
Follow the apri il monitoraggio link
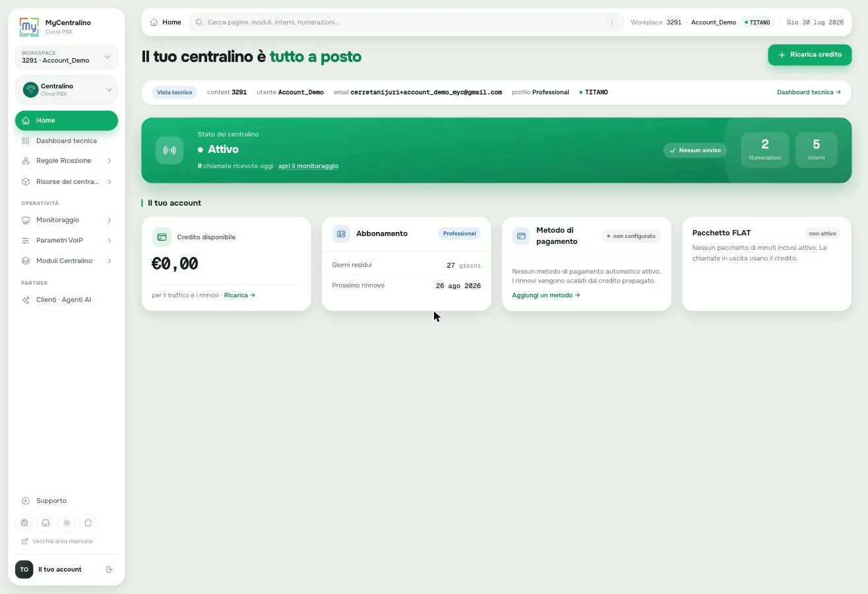coord(308,166)
